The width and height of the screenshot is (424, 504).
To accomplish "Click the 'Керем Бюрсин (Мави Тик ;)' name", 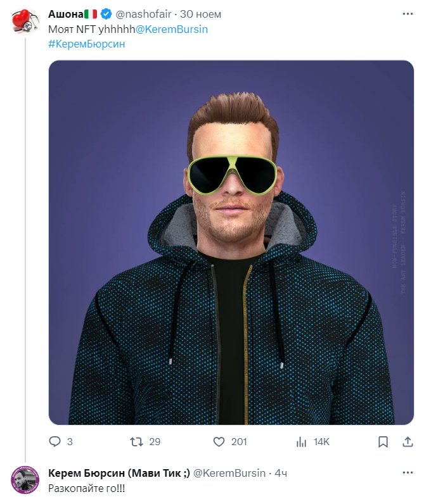I will coord(119,473).
